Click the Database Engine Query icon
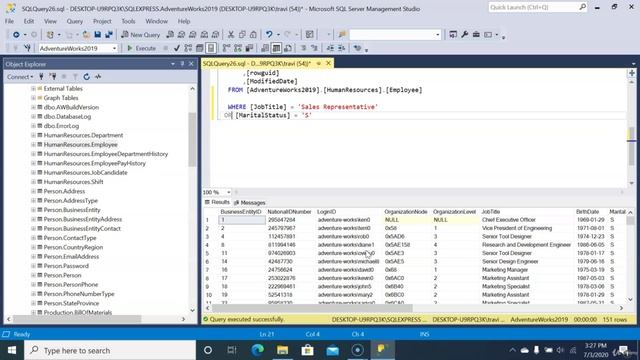640x360 pixels. click(170, 35)
